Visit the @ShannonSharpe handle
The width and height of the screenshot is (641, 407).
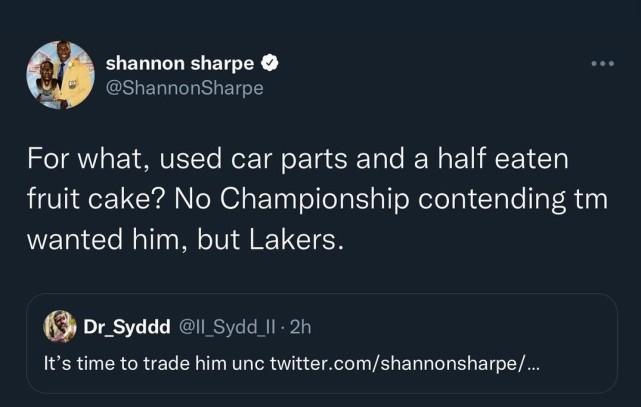(x=185, y=89)
